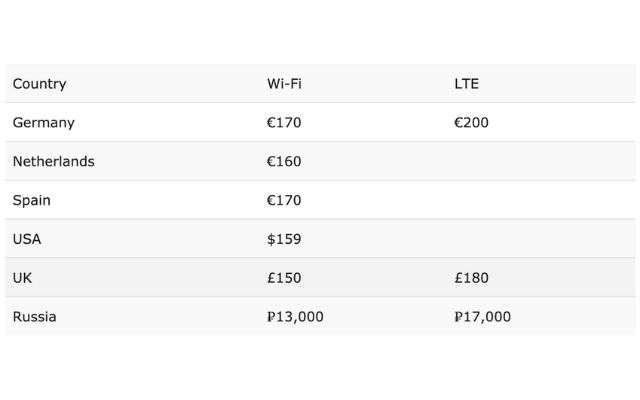Click the Wi-Fi column header

point(284,84)
